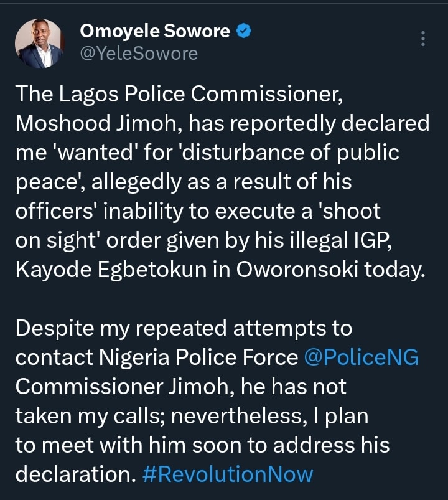Viewport: 448px width, 500px height.
Task: Click the name "Kayode Egbetokun" in the tweet
Action: [x=98, y=269]
